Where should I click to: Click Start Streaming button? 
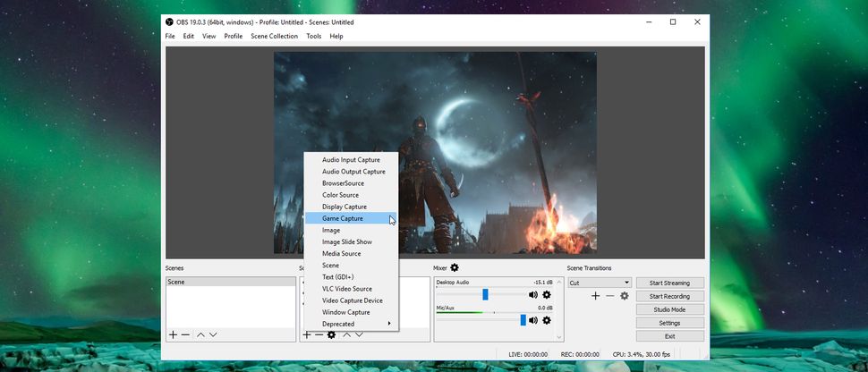point(670,283)
